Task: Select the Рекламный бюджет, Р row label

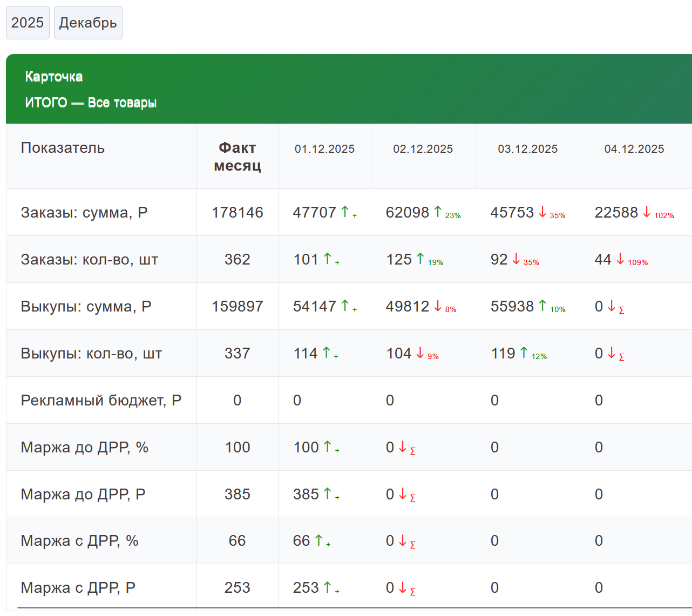Action: click(x=101, y=400)
